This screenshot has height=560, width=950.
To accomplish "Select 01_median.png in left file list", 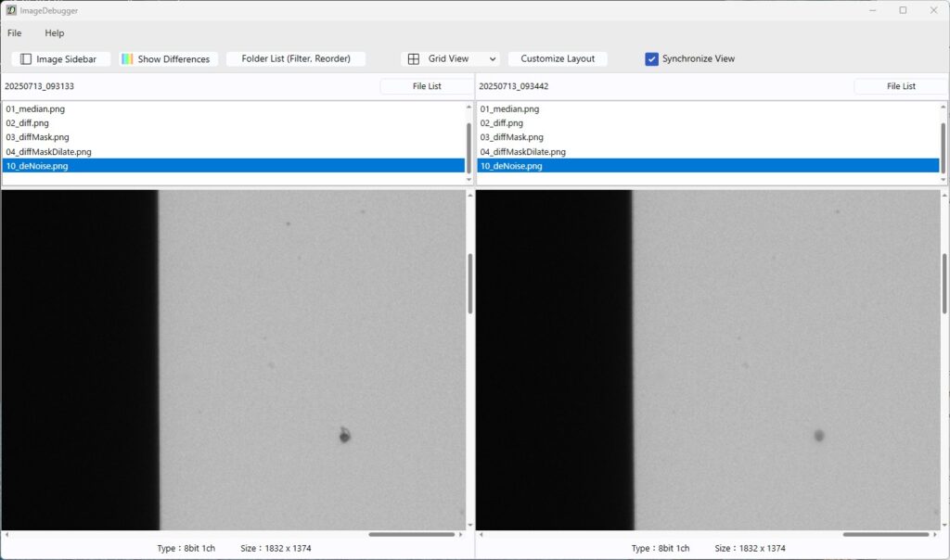I will (x=35, y=109).
